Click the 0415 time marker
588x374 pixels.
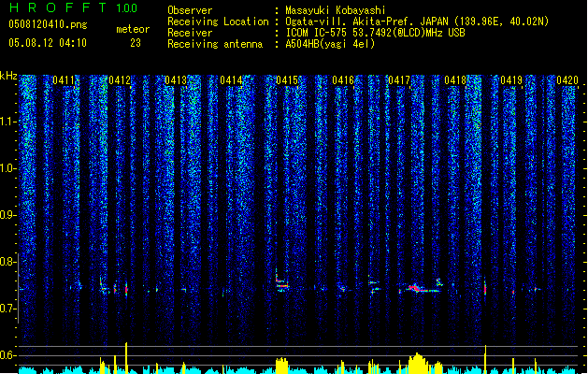[287, 80]
